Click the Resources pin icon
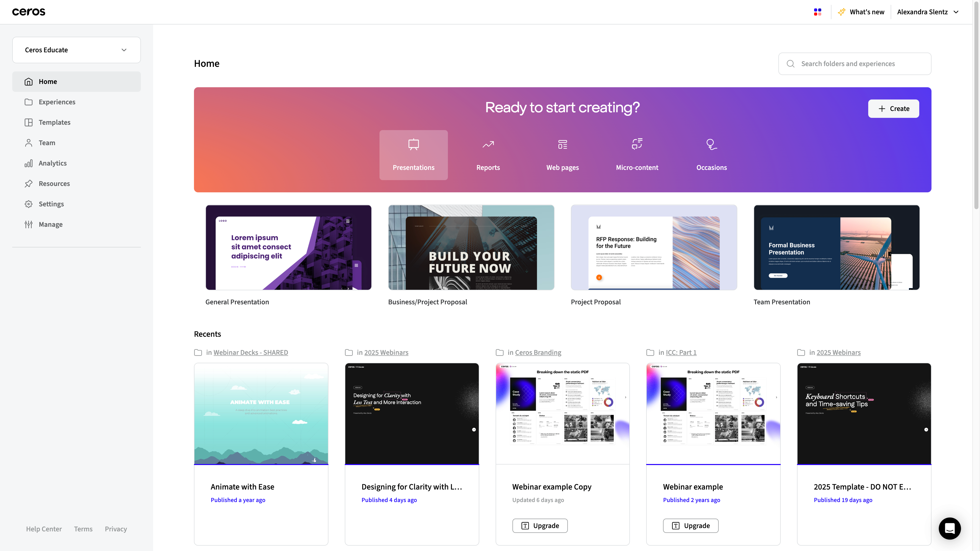The image size is (980, 551). point(29,184)
